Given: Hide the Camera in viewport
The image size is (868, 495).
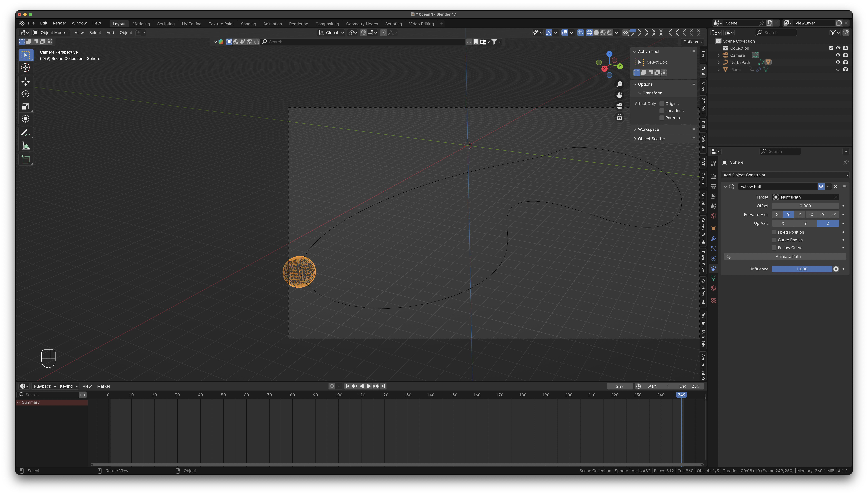Looking at the screenshot, I should [x=838, y=55].
